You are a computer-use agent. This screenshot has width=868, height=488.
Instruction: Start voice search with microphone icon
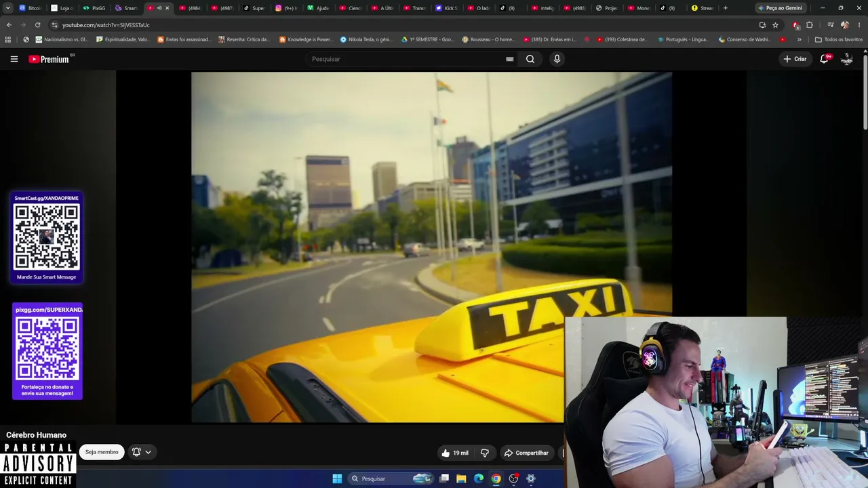coord(557,59)
